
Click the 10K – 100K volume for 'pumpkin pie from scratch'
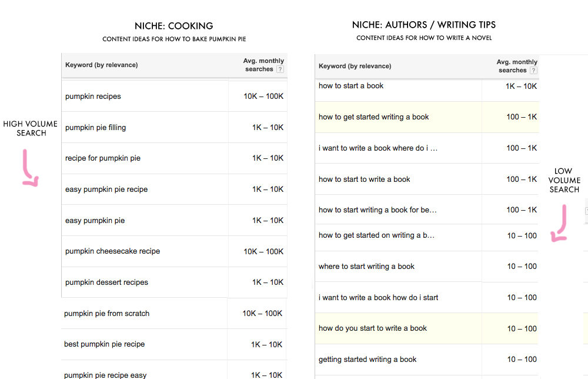tap(262, 313)
